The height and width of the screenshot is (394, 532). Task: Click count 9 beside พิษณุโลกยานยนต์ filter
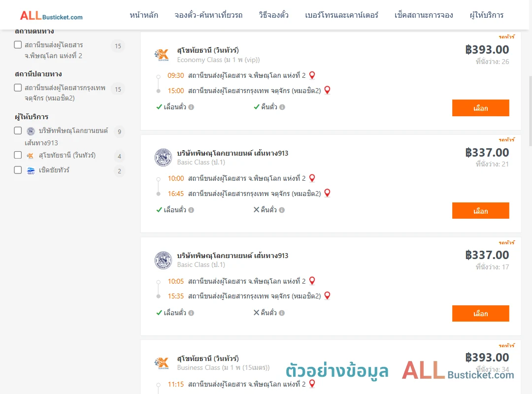[x=119, y=131]
